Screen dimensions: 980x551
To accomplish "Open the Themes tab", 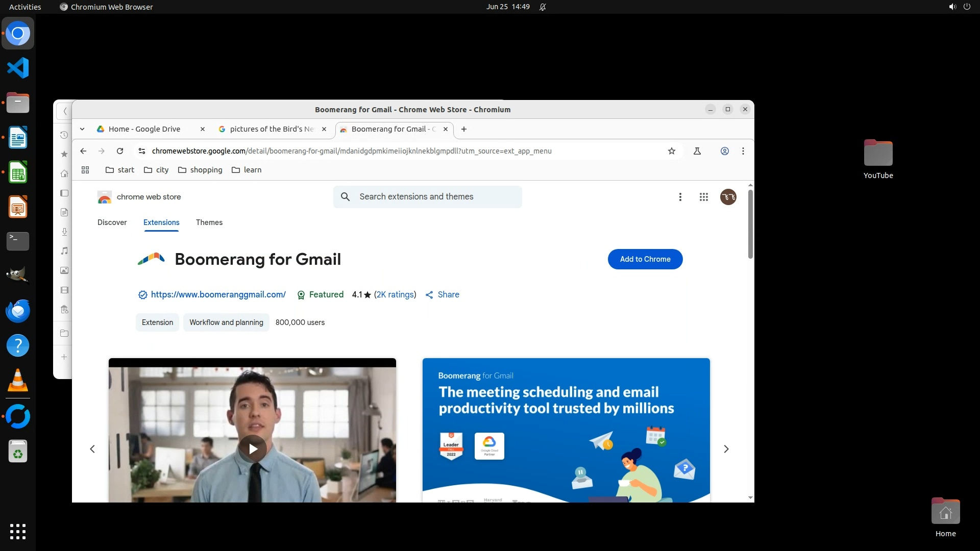I will (209, 222).
